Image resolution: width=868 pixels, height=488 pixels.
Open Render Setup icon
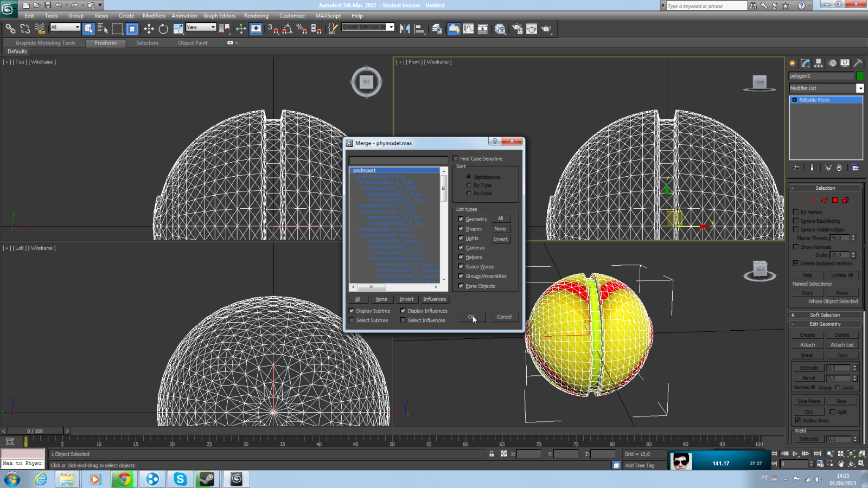pyautogui.click(x=517, y=29)
